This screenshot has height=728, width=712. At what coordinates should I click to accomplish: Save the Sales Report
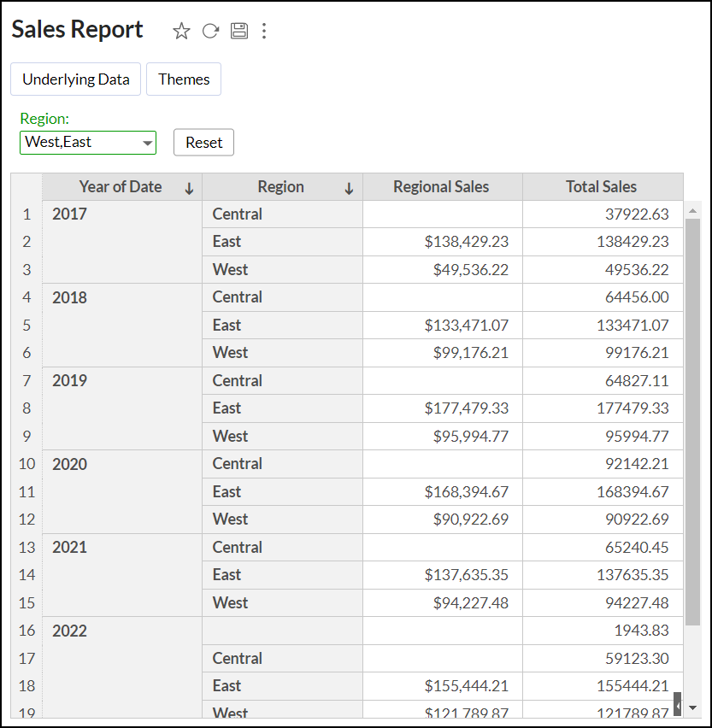[x=238, y=30]
